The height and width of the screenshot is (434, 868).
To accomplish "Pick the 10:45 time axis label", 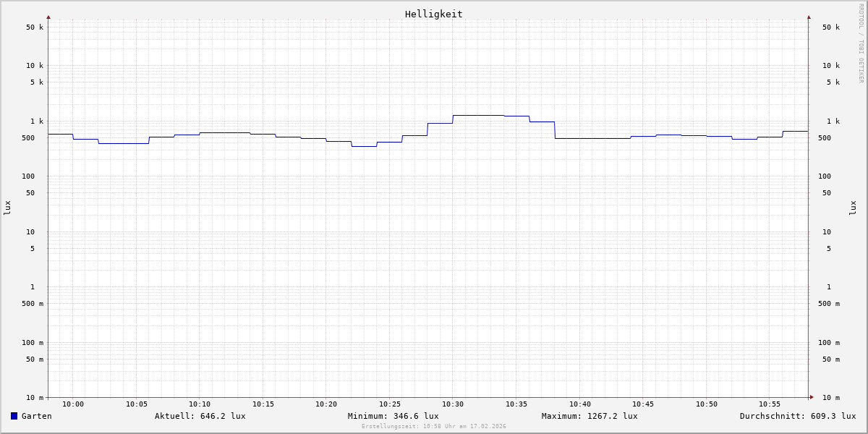I will tap(643, 404).
